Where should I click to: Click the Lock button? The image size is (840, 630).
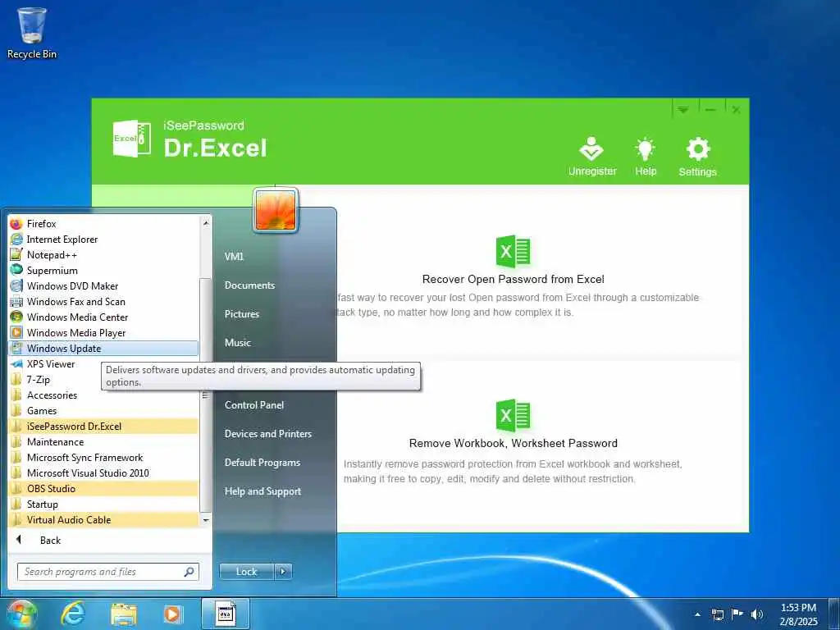click(x=246, y=572)
